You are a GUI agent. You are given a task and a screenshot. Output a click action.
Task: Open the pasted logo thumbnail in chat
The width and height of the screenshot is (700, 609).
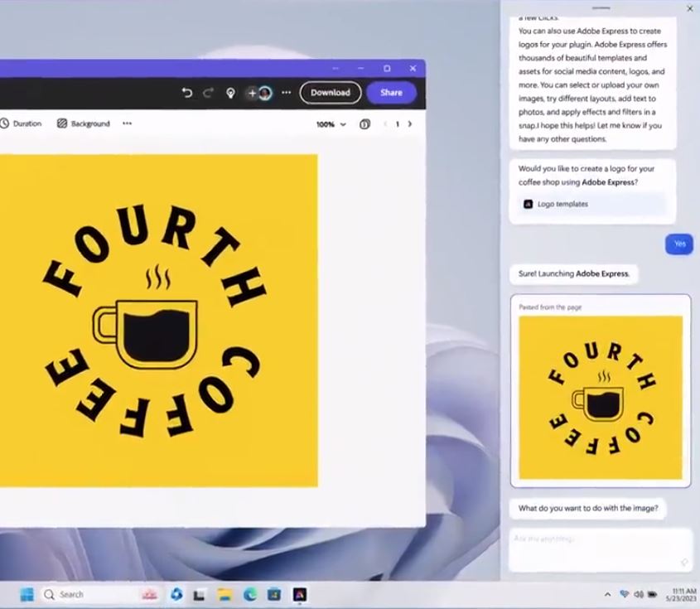coord(601,398)
